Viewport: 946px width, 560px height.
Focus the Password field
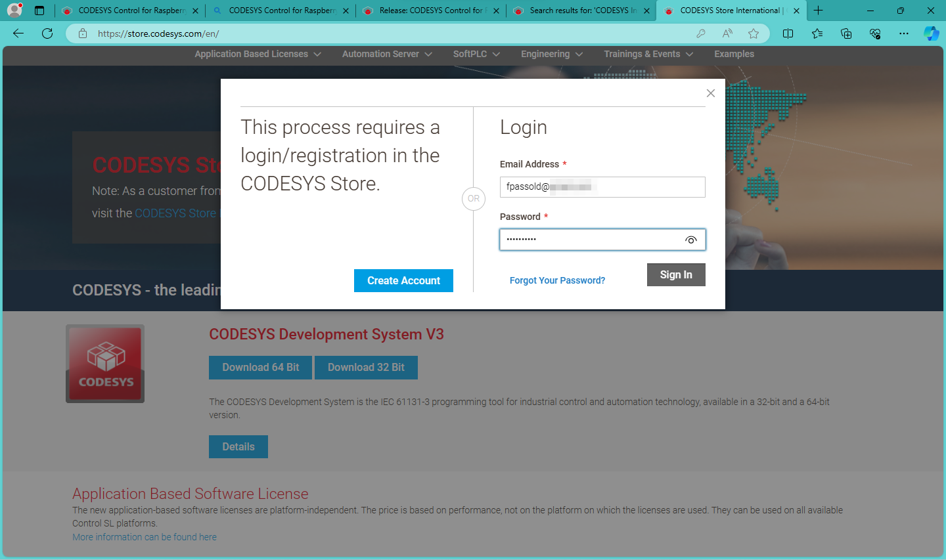602,240
